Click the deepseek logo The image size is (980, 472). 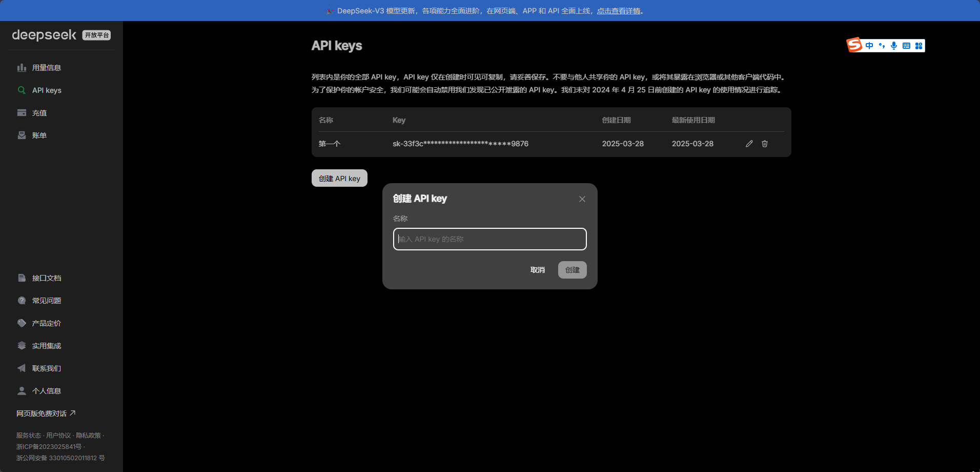point(44,35)
